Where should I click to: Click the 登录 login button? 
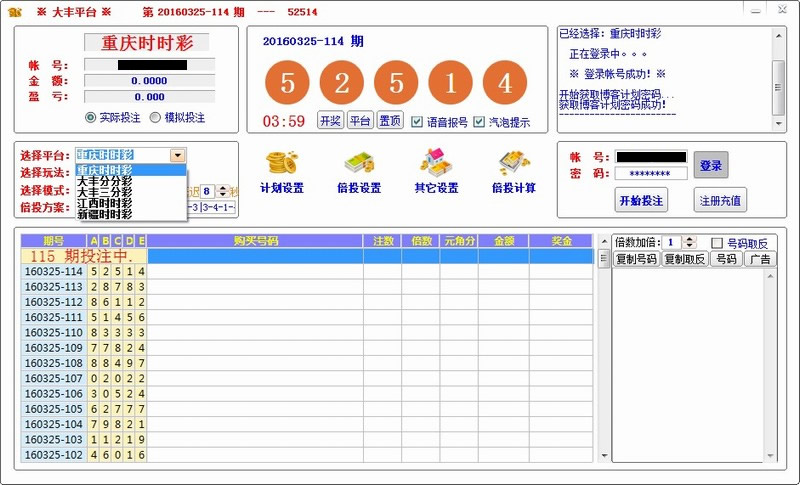pos(711,165)
